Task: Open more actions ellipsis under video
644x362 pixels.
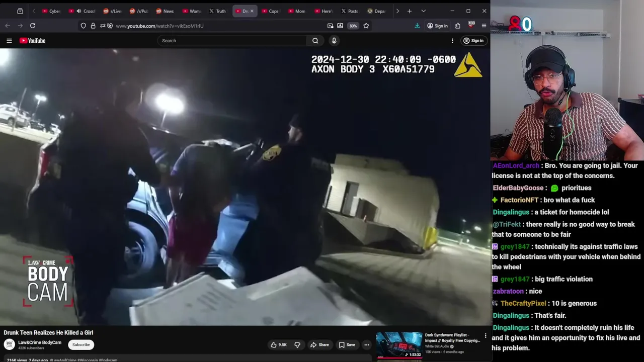Action: [x=367, y=345]
